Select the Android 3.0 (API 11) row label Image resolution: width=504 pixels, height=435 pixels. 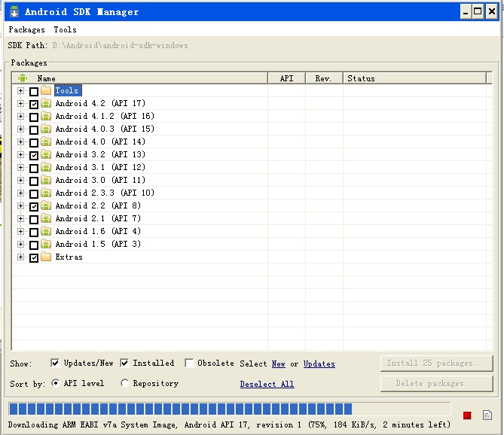tap(100, 180)
